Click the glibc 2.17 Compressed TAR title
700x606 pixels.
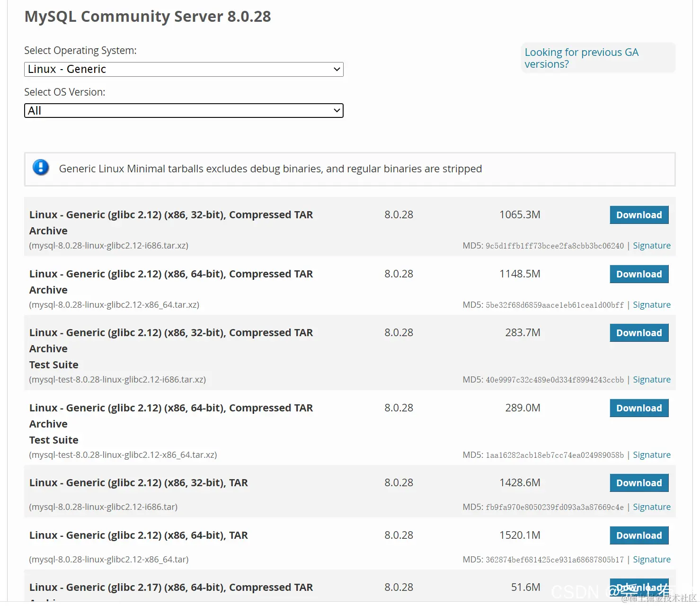tap(171, 588)
